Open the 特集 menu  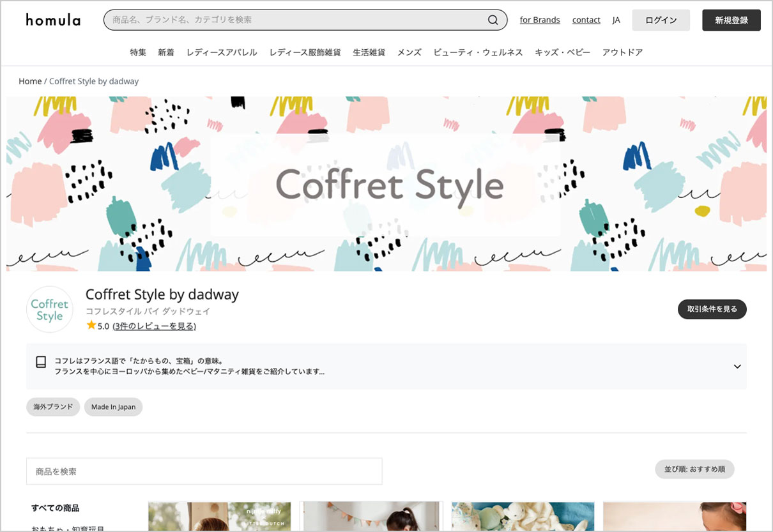pyautogui.click(x=138, y=52)
